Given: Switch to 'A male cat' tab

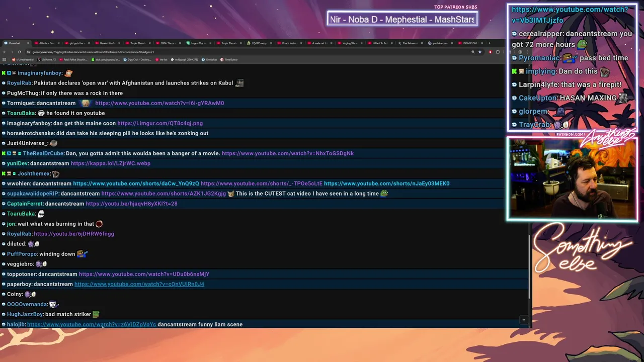Looking at the screenshot, I should tap(319, 43).
